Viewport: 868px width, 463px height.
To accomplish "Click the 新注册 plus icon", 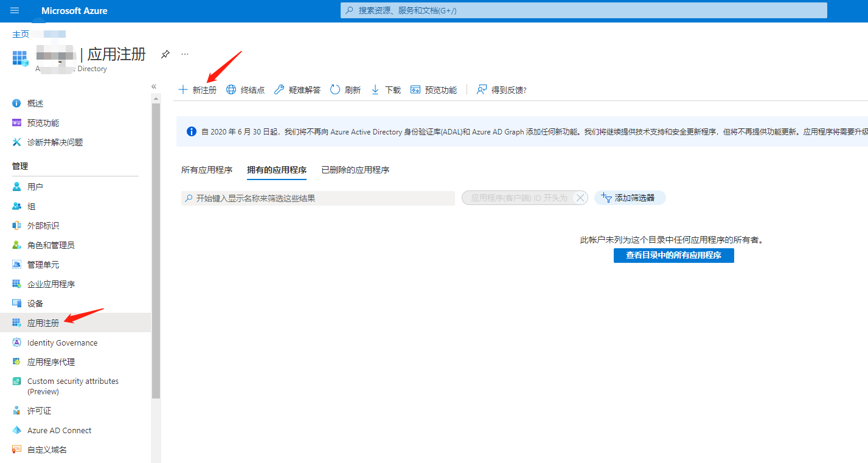I will (x=182, y=90).
